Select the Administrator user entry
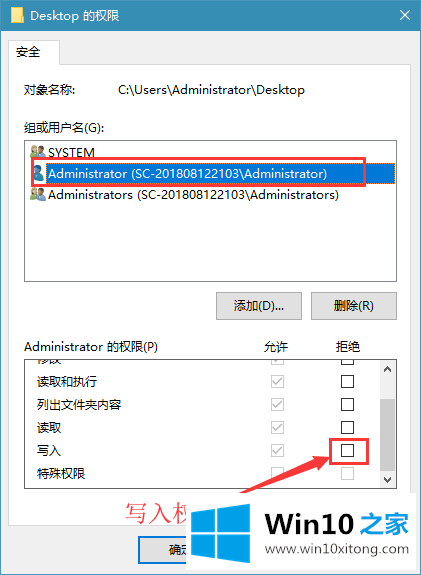Image resolution: width=421 pixels, height=575 pixels. [x=187, y=173]
